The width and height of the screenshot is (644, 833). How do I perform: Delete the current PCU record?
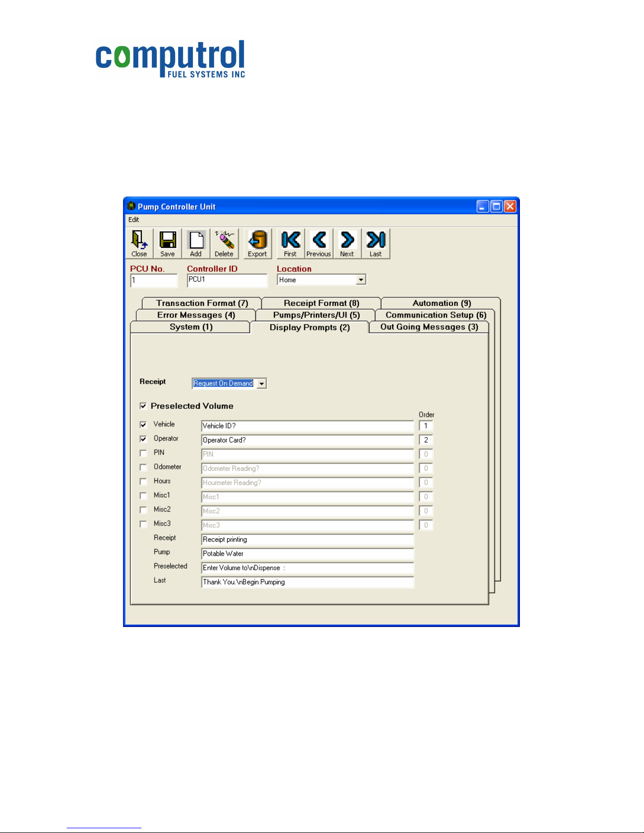coord(224,243)
